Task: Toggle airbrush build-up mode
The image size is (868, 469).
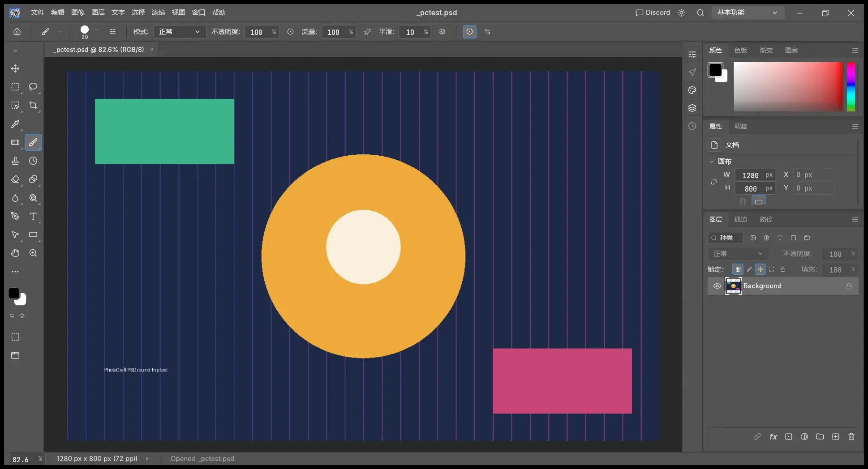Action: 367,32
